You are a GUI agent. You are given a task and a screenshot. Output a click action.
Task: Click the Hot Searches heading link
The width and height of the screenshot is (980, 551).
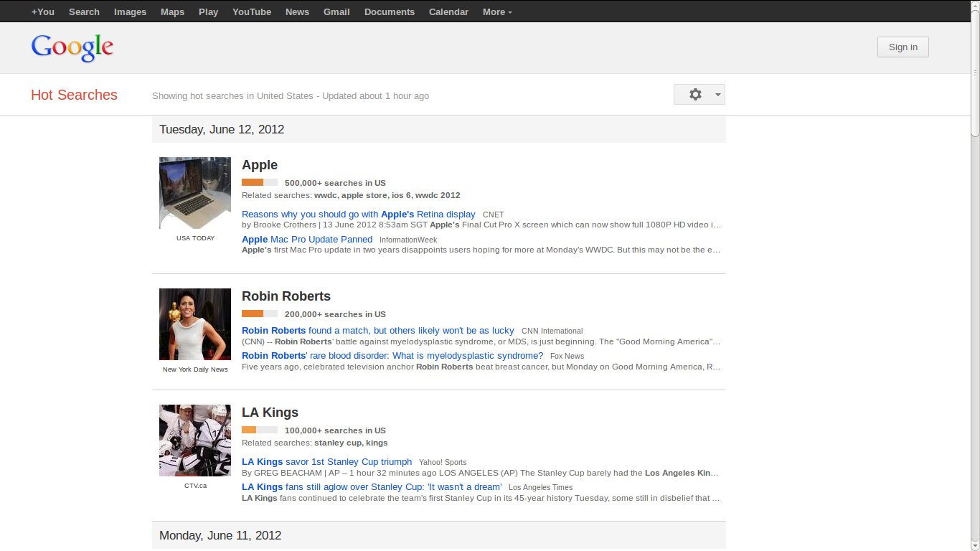74,95
